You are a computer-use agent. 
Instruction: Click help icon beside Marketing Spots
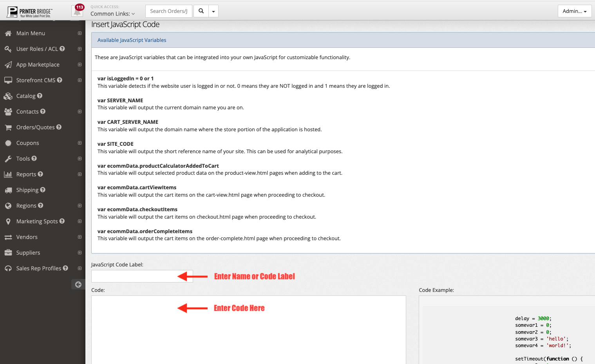pyautogui.click(x=62, y=221)
